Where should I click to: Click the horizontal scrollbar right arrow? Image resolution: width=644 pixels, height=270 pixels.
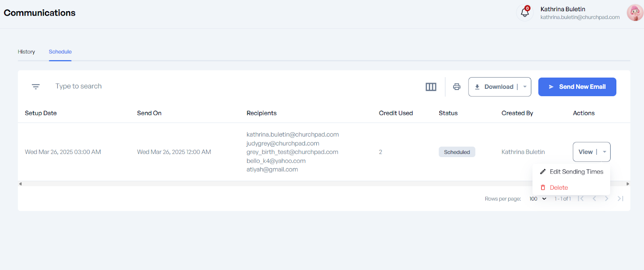tap(627, 184)
